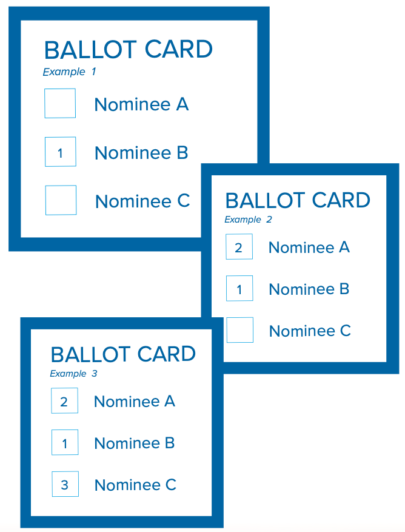Select Nominee A box marked 2 in Example 2
Screen dimensions: 405x532
(239, 247)
